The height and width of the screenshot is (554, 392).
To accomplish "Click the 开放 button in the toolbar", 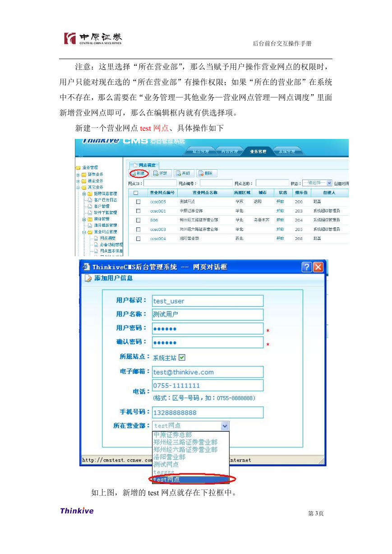I will point(160,173).
